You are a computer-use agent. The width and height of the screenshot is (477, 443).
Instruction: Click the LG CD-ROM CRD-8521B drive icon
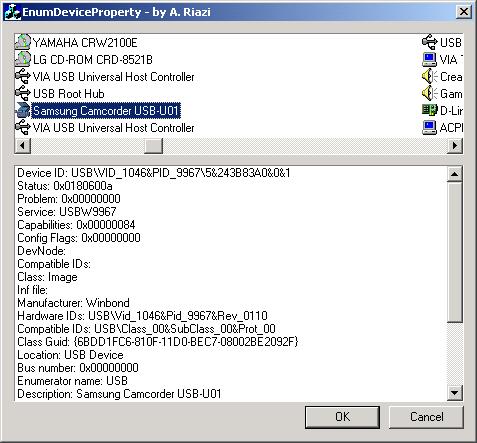point(23,59)
